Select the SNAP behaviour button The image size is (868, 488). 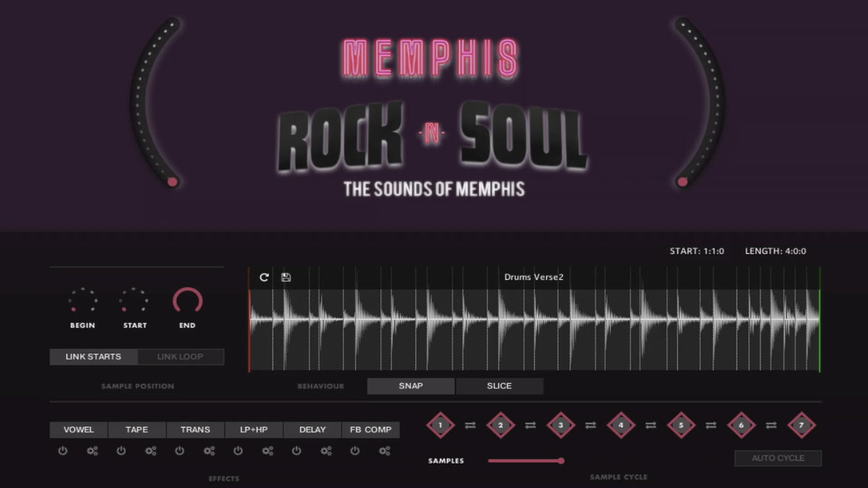[x=411, y=386]
